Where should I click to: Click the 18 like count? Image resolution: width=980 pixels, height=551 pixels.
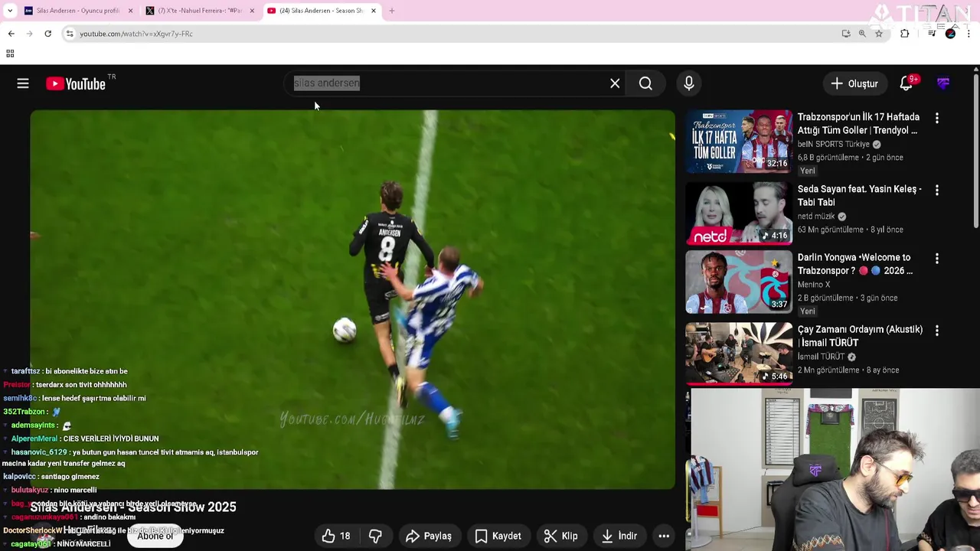pyautogui.click(x=345, y=536)
